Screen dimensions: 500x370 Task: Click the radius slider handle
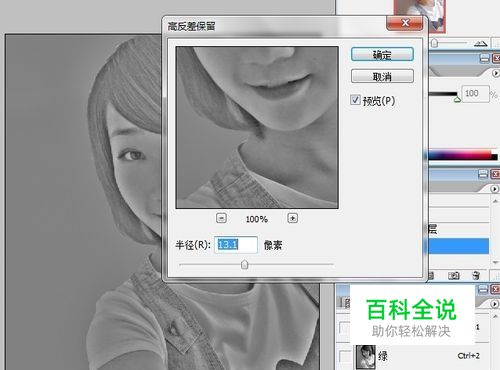[244, 265]
